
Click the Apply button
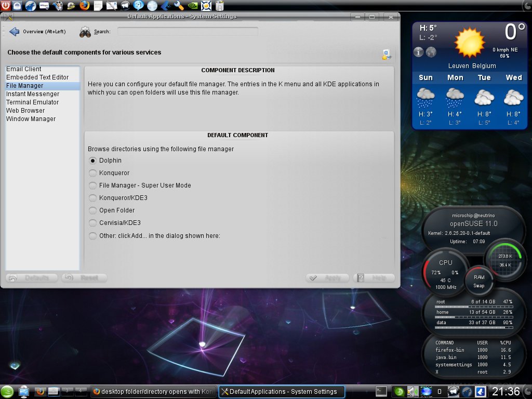[327, 278]
